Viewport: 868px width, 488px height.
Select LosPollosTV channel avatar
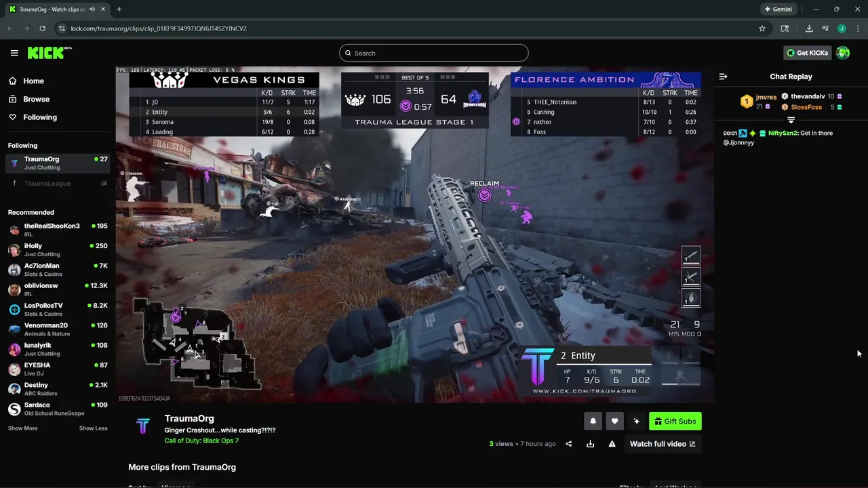tap(14, 309)
